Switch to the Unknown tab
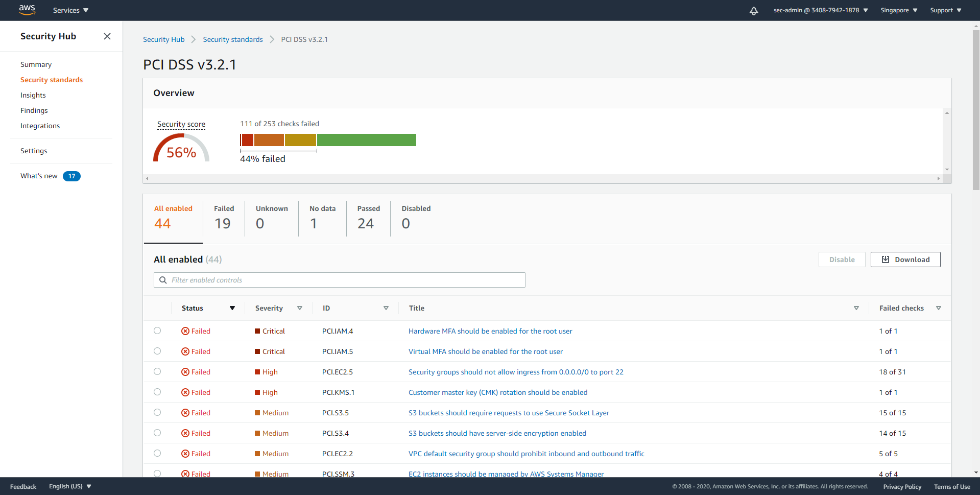The width and height of the screenshot is (980, 495). click(x=272, y=218)
